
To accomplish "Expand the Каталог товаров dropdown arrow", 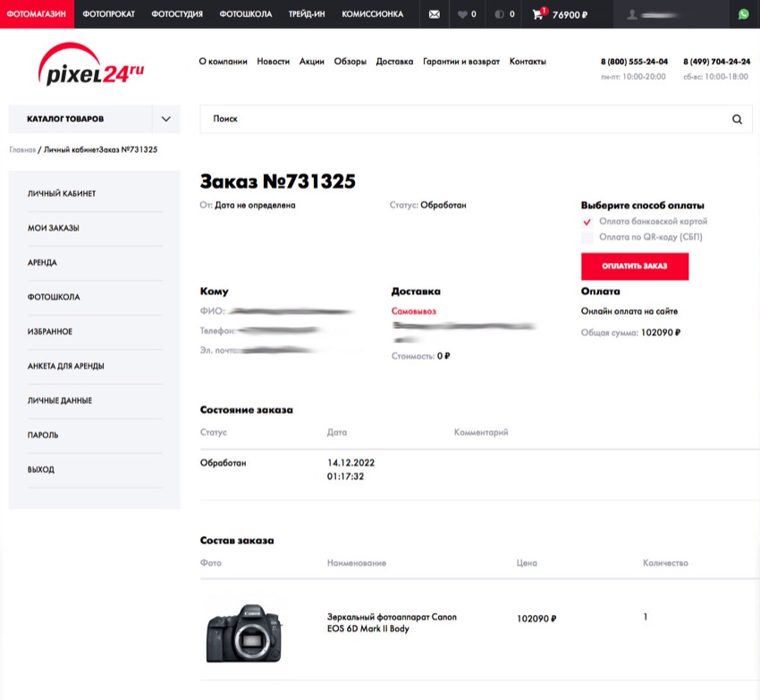I will 165,119.
